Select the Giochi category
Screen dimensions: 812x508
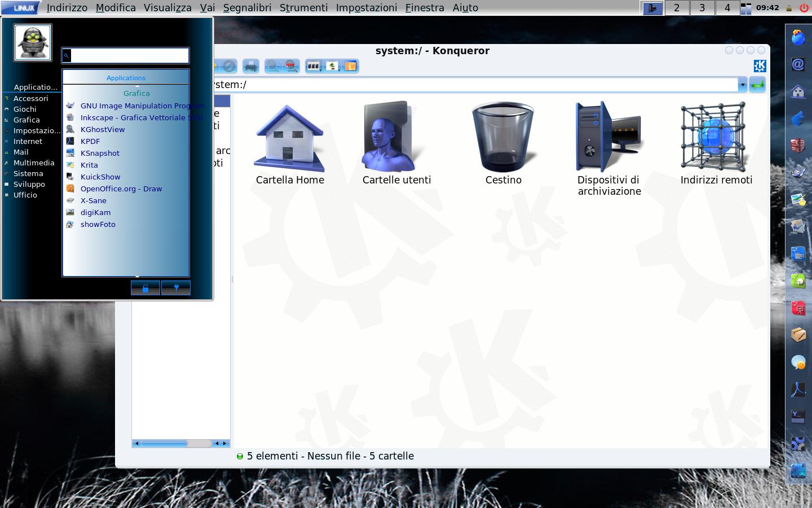coord(25,109)
